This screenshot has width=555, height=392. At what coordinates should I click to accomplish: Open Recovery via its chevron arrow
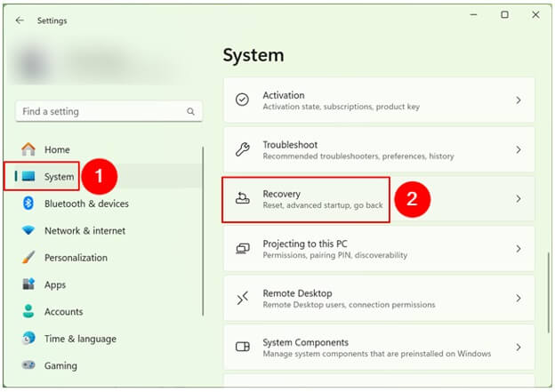coord(519,199)
